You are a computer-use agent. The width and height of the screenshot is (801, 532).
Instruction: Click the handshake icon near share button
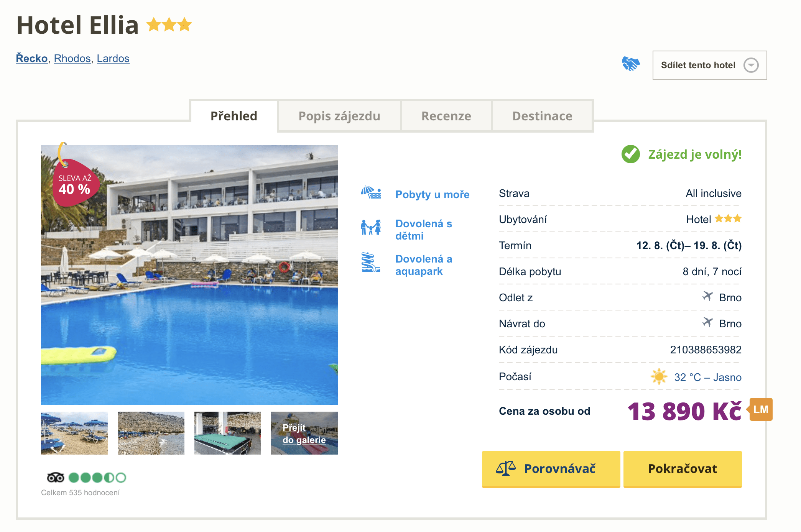(630, 64)
